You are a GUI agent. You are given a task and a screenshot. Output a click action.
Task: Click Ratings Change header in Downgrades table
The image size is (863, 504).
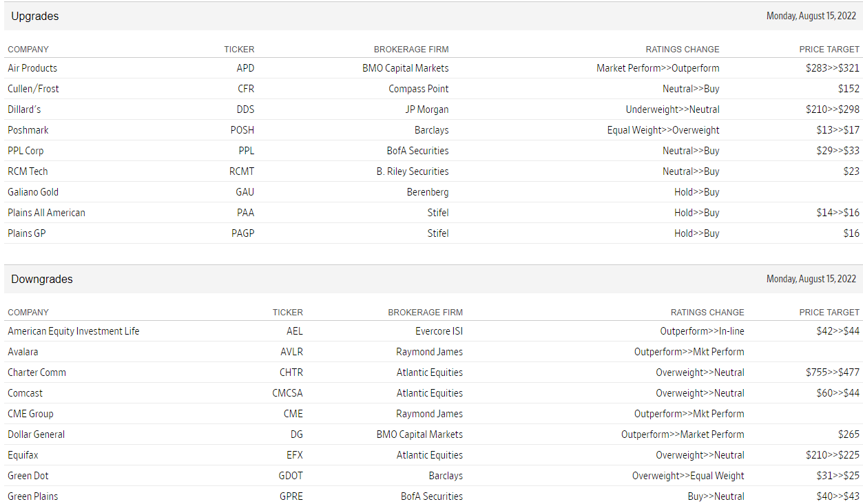707,313
